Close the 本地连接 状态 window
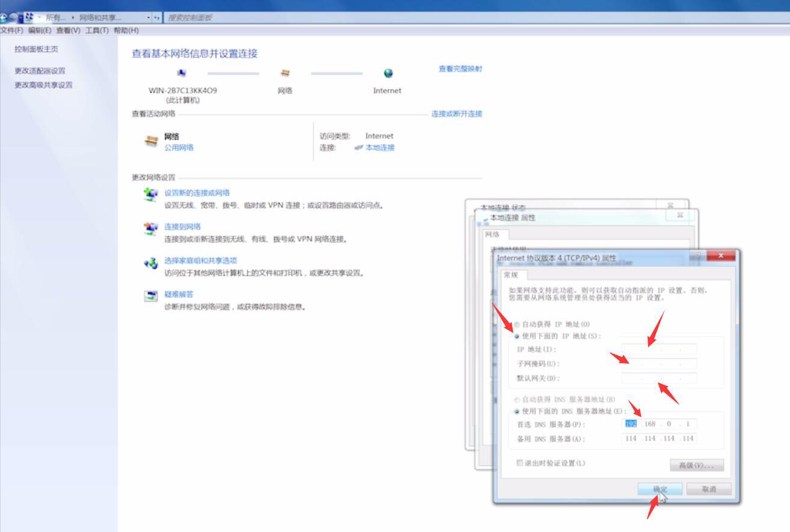Image resolution: width=790 pixels, height=532 pixels. pos(671,205)
